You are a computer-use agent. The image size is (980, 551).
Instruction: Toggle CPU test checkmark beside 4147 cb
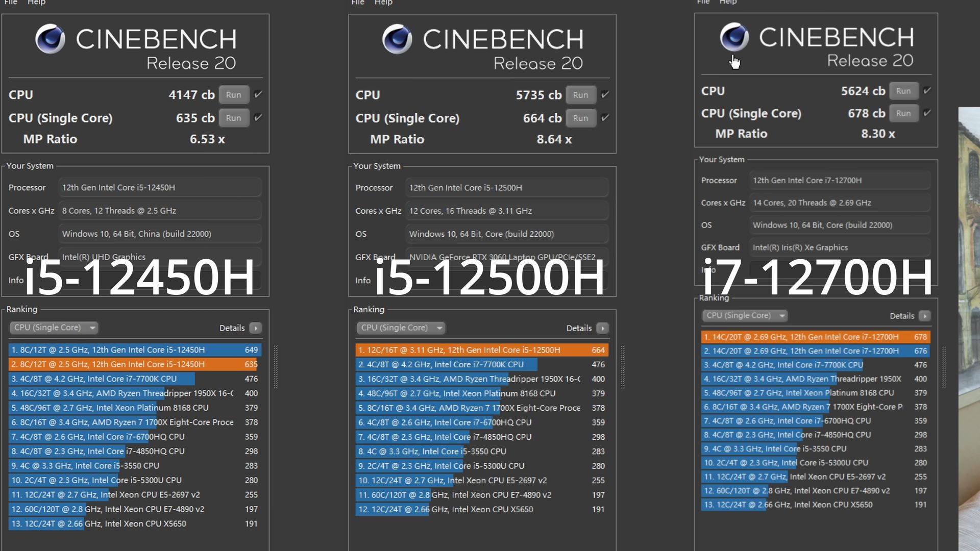(x=258, y=94)
